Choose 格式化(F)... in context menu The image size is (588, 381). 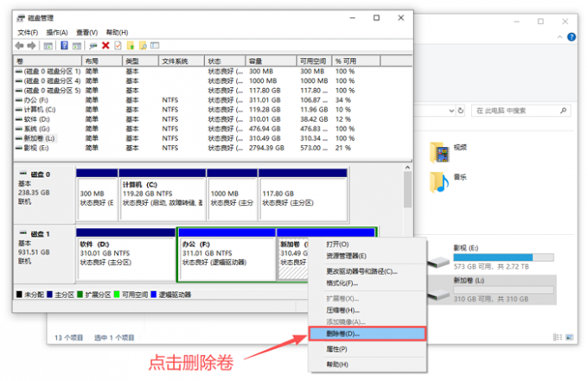click(x=367, y=283)
